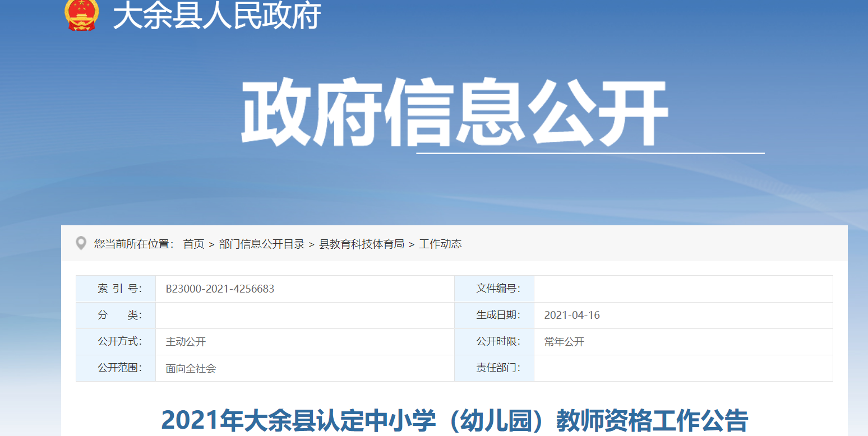Click the 常年公开 value
Image resolution: width=868 pixels, height=436 pixels.
pyautogui.click(x=564, y=342)
